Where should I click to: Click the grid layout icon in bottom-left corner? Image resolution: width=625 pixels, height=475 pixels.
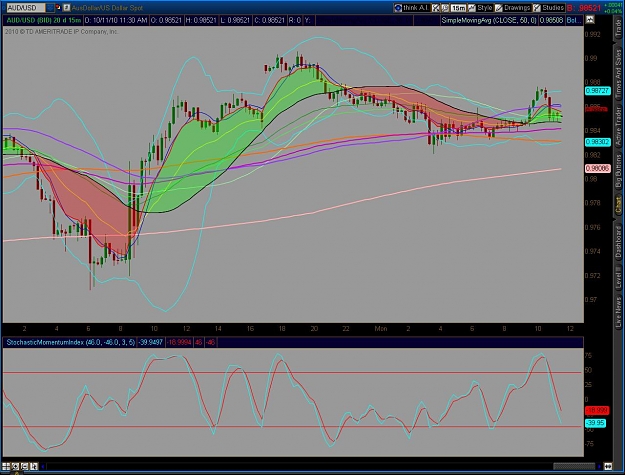(x=6, y=466)
